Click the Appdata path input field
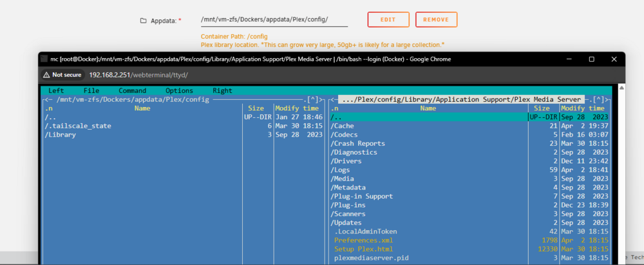Image resolution: width=644 pixels, height=265 pixels. pos(274,20)
